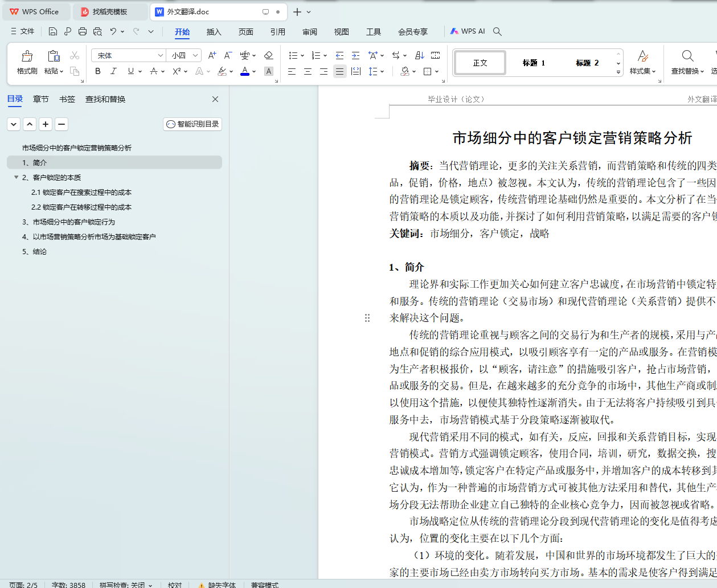Apply the paragraph shading fill color
Viewport: 717px width, 588px height.
point(404,71)
